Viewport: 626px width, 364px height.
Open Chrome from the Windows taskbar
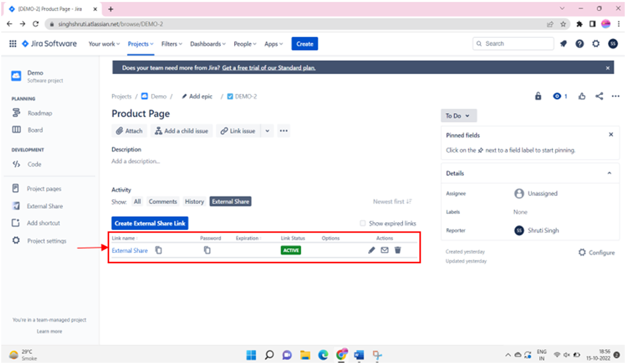(341, 355)
